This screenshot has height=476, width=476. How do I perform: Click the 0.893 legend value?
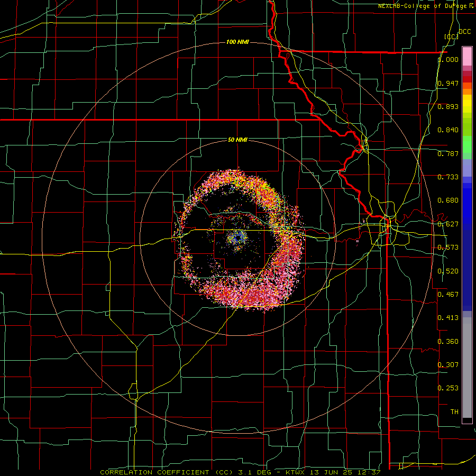tap(448, 106)
